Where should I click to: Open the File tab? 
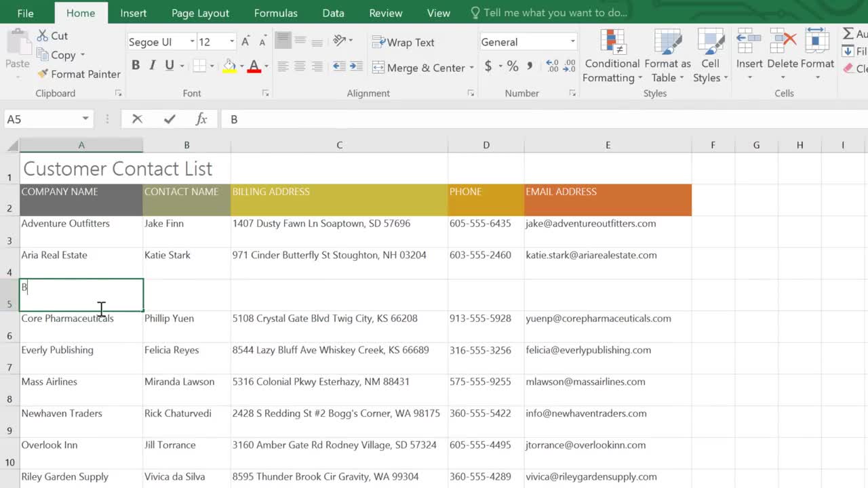[x=25, y=13]
